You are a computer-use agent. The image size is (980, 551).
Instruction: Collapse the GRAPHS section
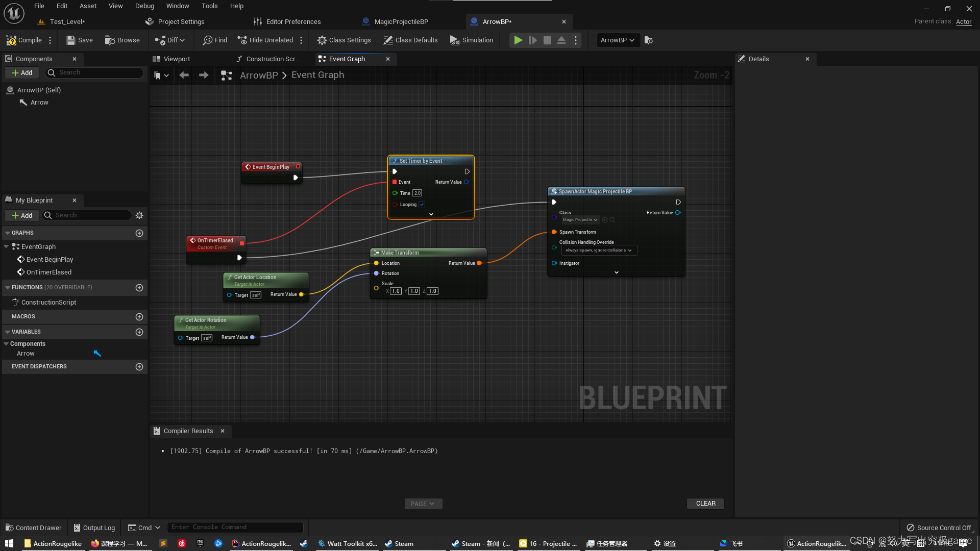8,233
